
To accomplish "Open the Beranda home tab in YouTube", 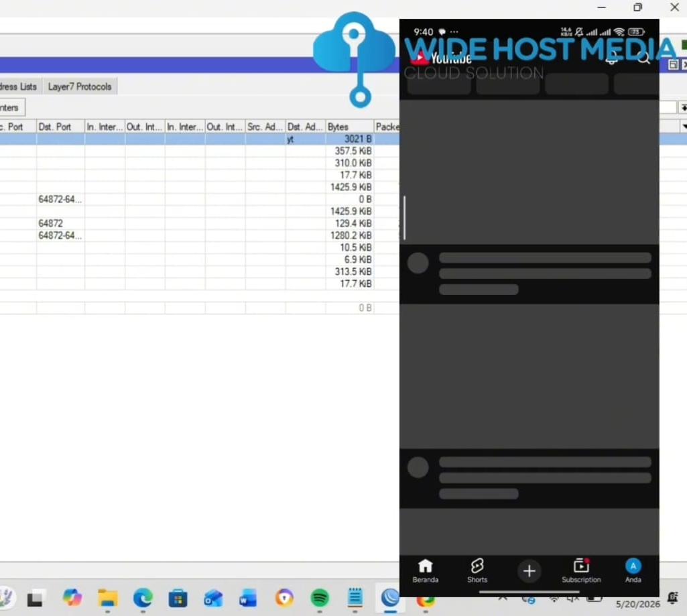I will [425, 571].
